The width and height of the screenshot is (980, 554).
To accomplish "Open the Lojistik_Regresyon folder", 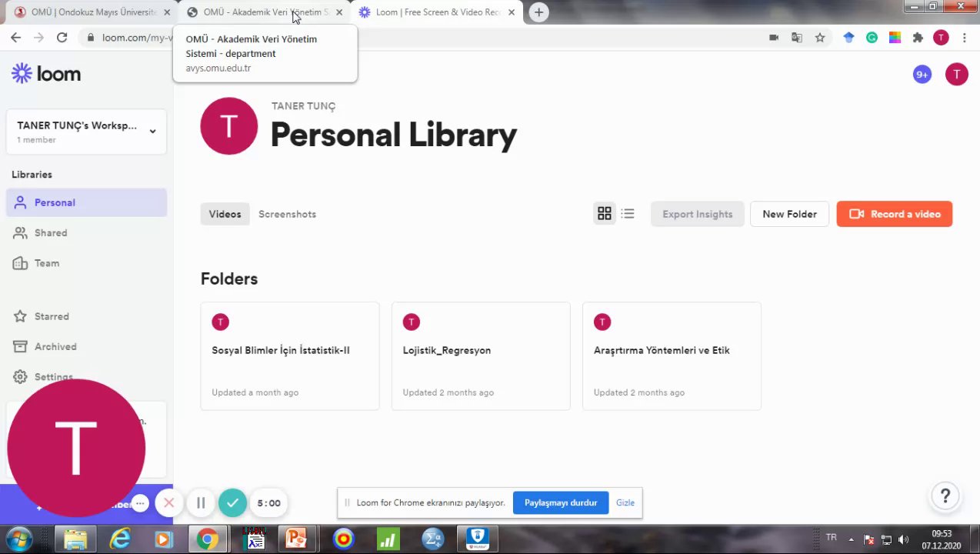I will tap(481, 355).
